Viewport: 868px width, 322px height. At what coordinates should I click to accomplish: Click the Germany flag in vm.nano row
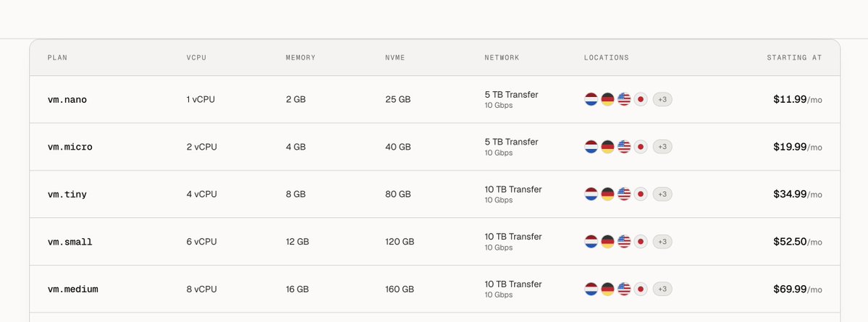tap(608, 100)
